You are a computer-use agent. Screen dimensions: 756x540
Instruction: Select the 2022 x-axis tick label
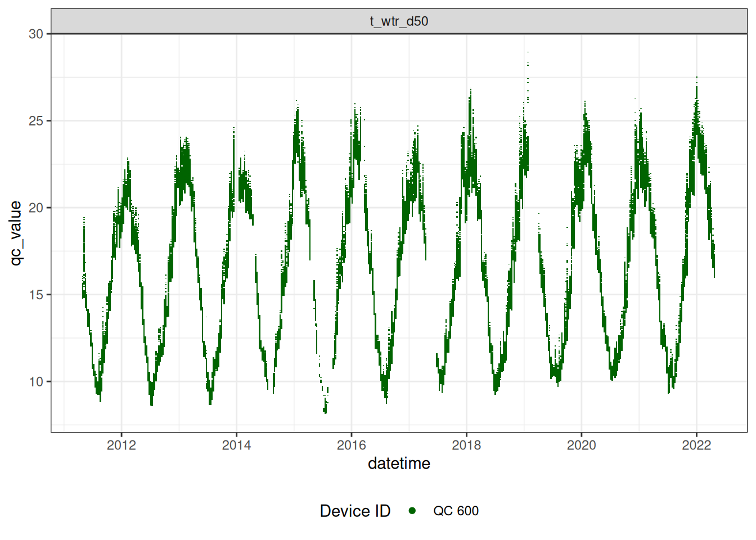[696, 445]
